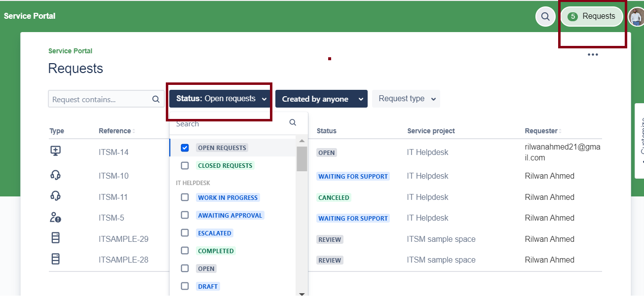Uncheck the OPEN REQUESTS filter
The width and height of the screenshot is (644, 306).
185,148
